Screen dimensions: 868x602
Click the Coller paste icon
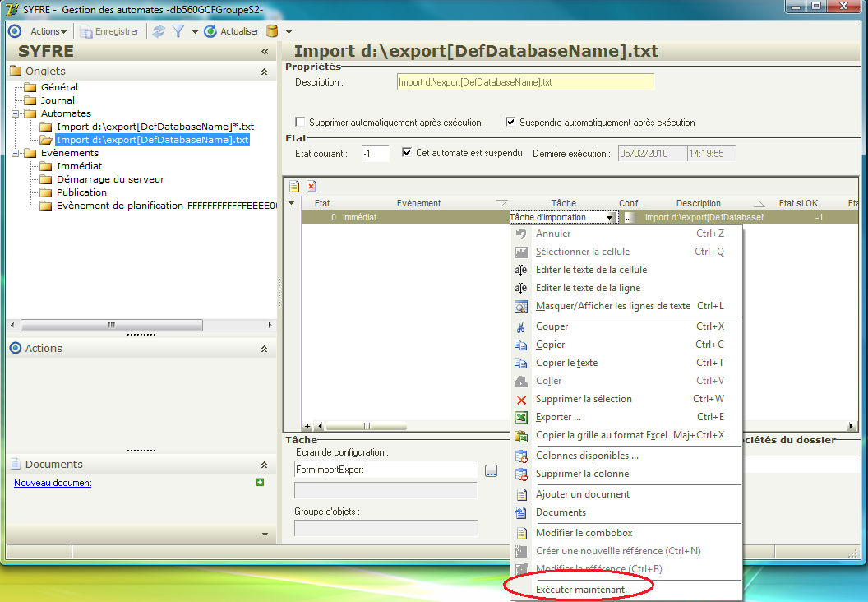pyautogui.click(x=521, y=382)
